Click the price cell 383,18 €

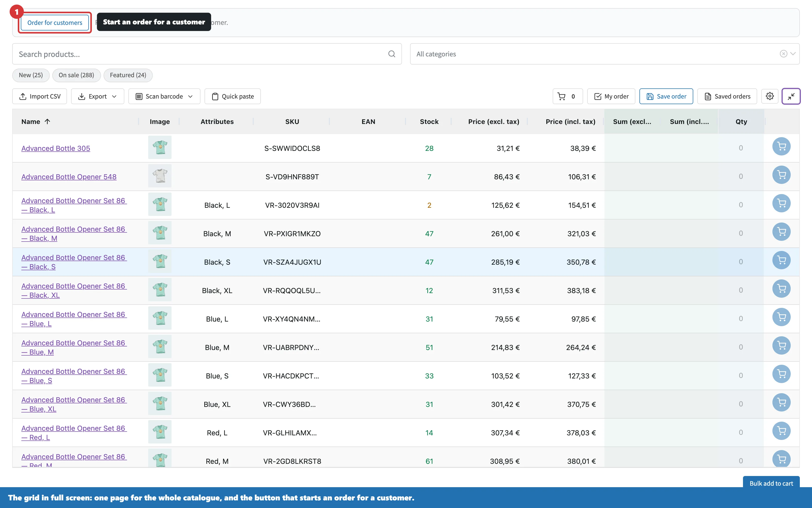pos(582,291)
